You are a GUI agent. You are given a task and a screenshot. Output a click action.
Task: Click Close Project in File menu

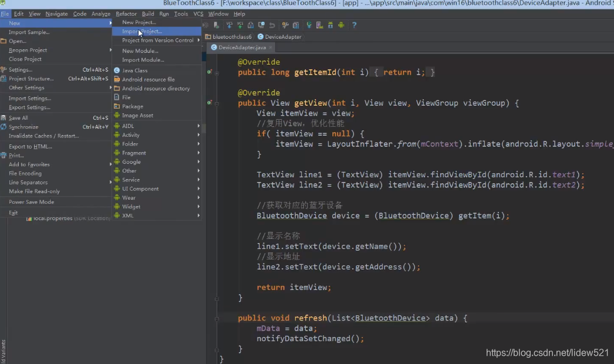click(56, 59)
